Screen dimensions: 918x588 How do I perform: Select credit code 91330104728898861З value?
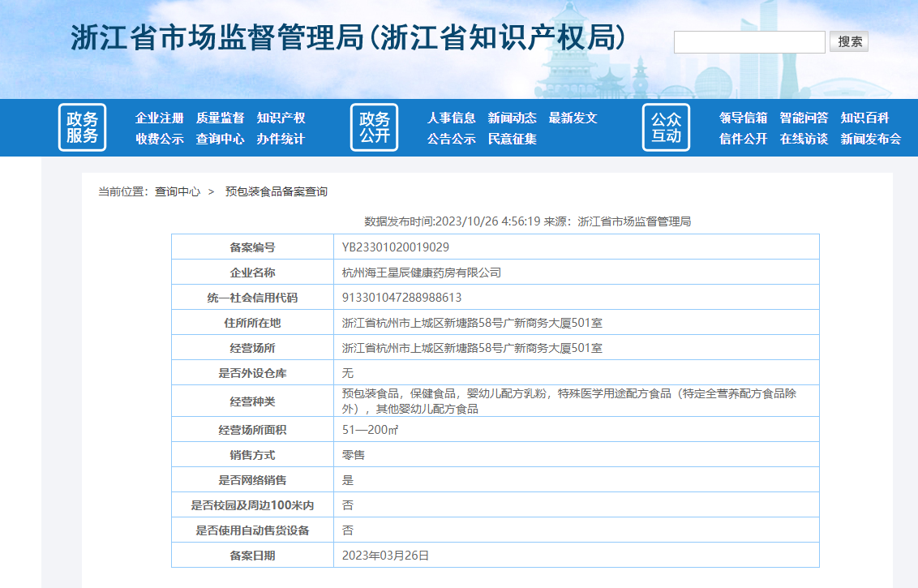(x=401, y=298)
